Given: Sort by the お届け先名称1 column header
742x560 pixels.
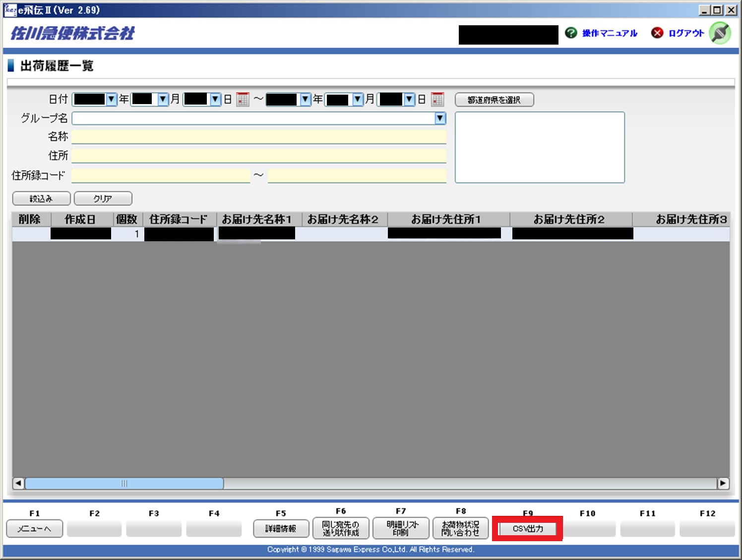Looking at the screenshot, I should (x=259, y=219).
